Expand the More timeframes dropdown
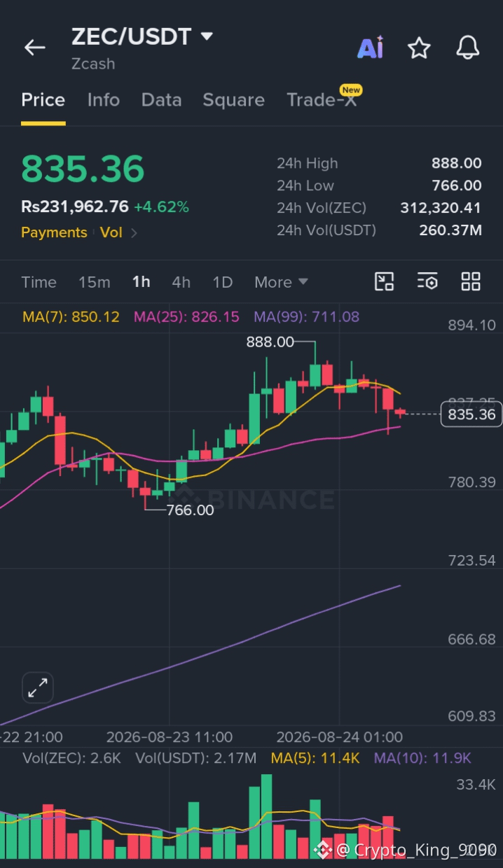Image resolution: width=503 pixels, height=868 pixels. (x=281, y=282)
